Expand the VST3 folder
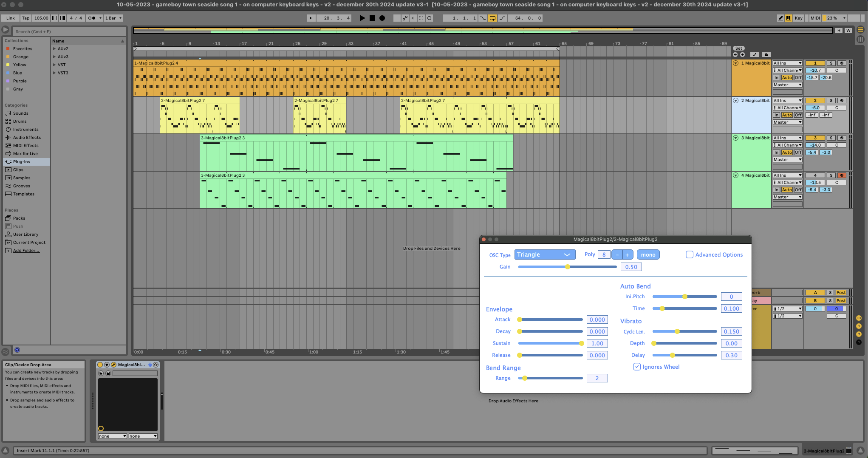Viewport: 868px width, 458px height. click(x=54, y=73)
